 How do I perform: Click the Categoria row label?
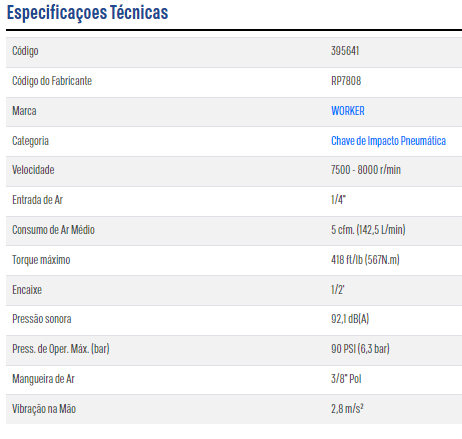click(30, 141)
